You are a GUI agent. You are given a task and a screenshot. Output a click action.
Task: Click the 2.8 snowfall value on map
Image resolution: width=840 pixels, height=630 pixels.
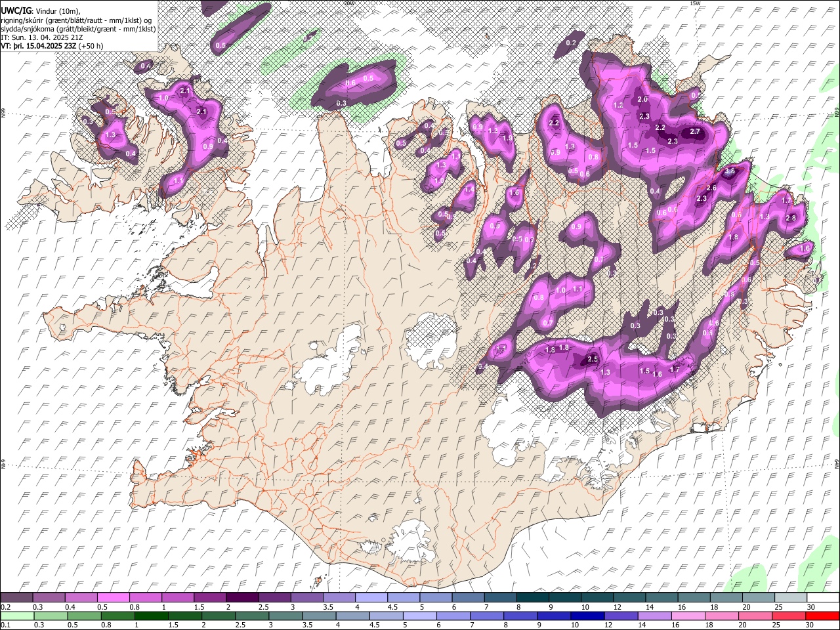tap(791, 219)
